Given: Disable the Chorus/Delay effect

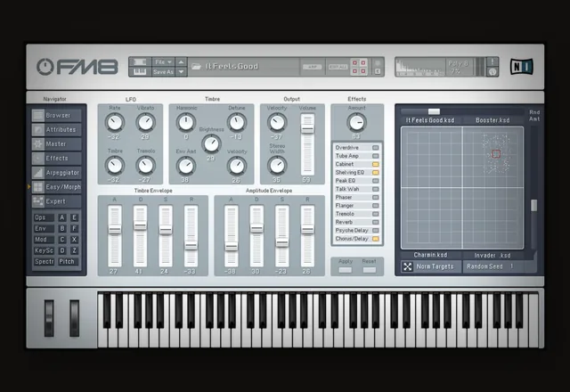Looking at the screenshot, I should click(376, 239).
